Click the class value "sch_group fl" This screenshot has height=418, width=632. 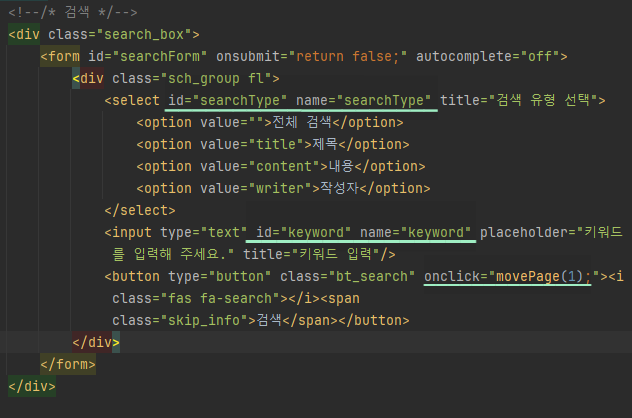click(x=216, y=78)
